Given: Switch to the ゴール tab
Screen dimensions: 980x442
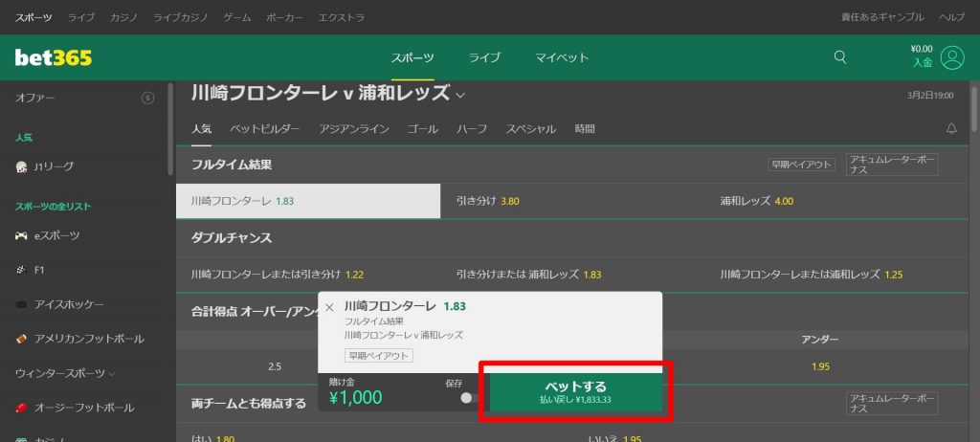Looking at the screenshot, I should (422, 129).
